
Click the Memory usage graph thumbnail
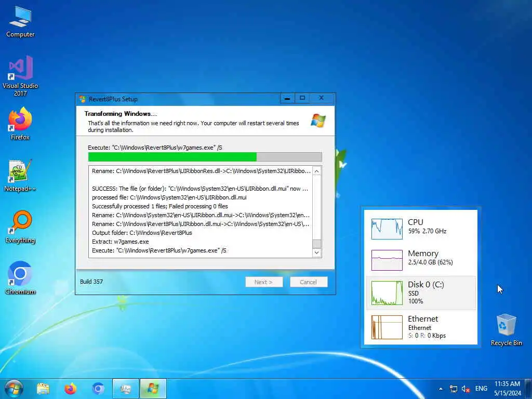point(387,260)
